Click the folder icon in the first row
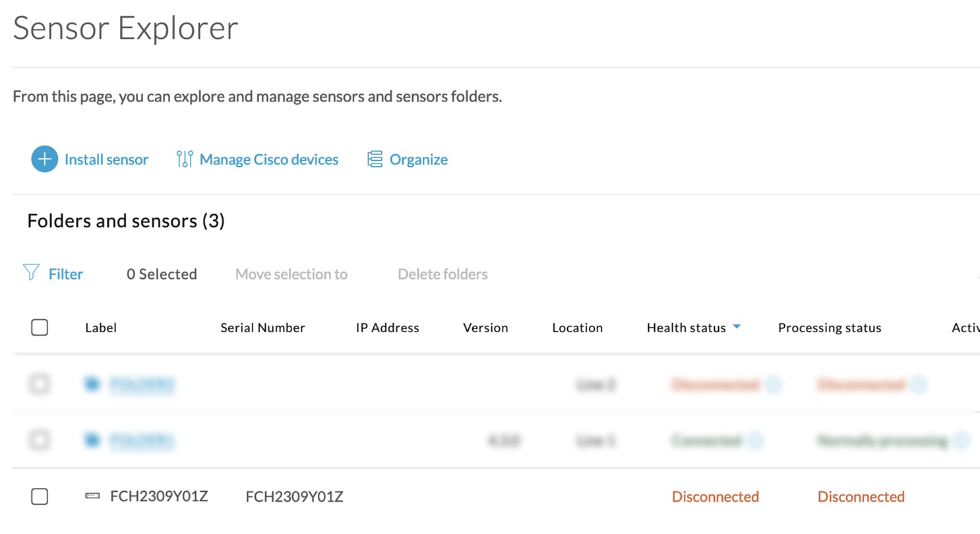 coord(92,384)
